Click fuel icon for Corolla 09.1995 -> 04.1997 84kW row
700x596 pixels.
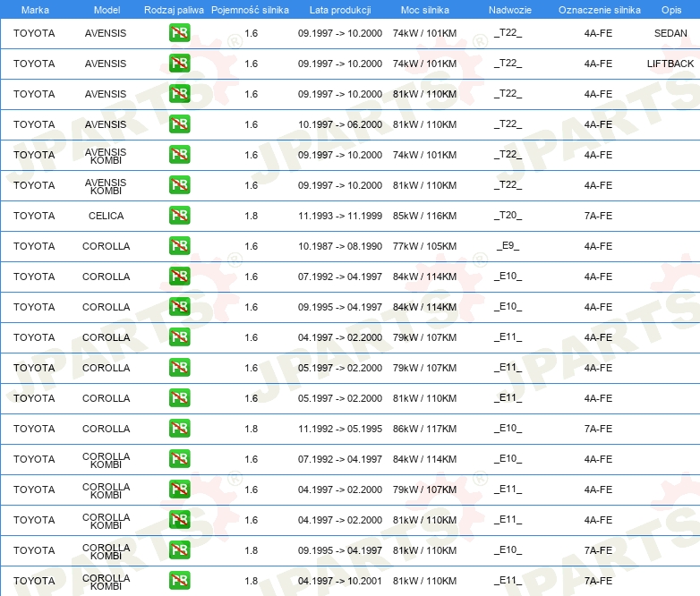point(179,306)
